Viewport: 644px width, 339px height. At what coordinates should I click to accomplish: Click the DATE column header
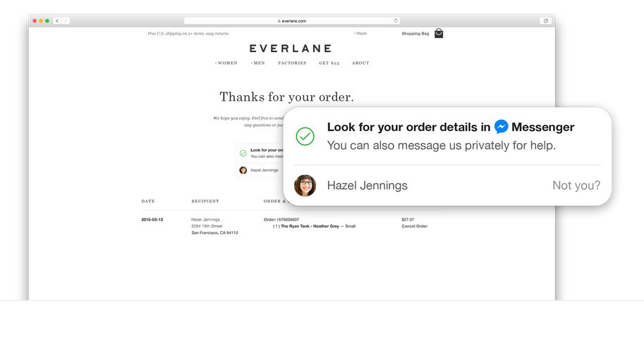click(x=148, y=201)
